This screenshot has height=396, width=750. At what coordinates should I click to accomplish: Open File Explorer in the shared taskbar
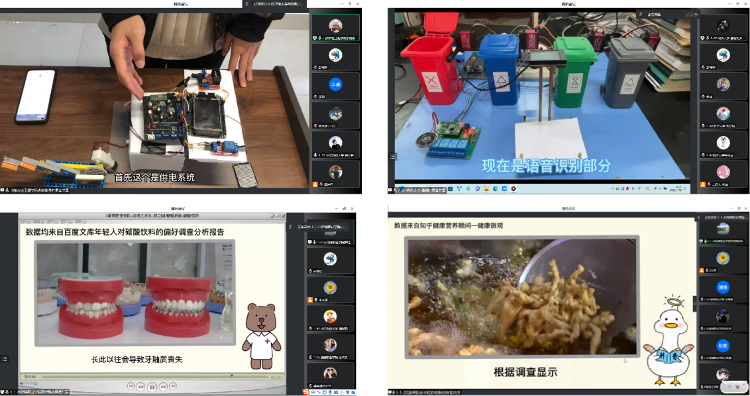click(486, 189)
